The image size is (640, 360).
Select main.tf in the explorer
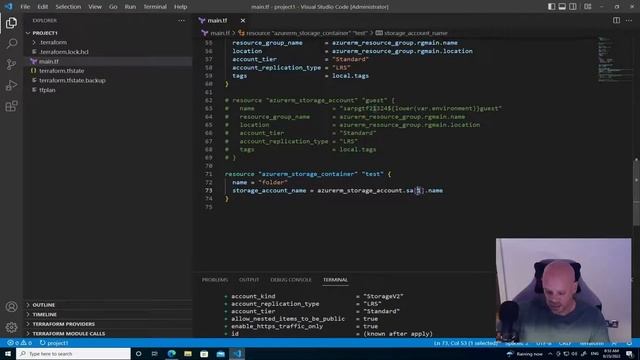pyautogui.click(x=107, y=61)
